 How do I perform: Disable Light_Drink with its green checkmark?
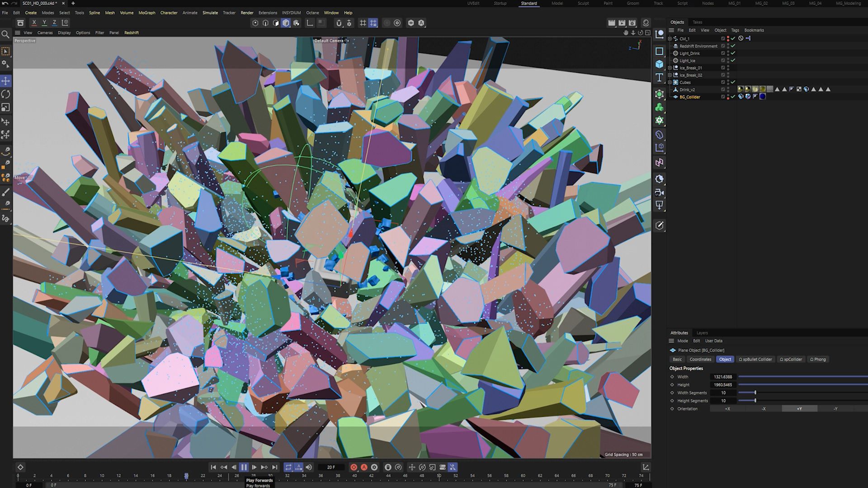click(x=733, y=53)
